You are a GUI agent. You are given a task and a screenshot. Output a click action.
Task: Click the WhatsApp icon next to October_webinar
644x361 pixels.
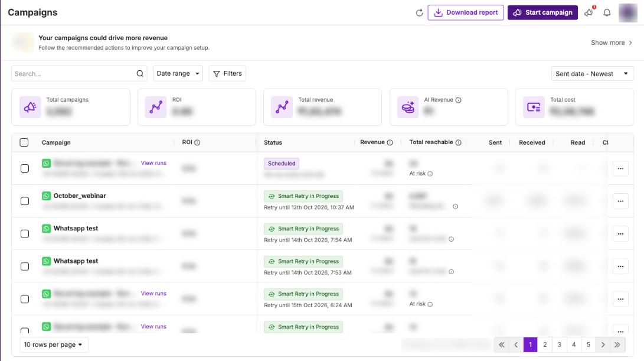[47, 196]
